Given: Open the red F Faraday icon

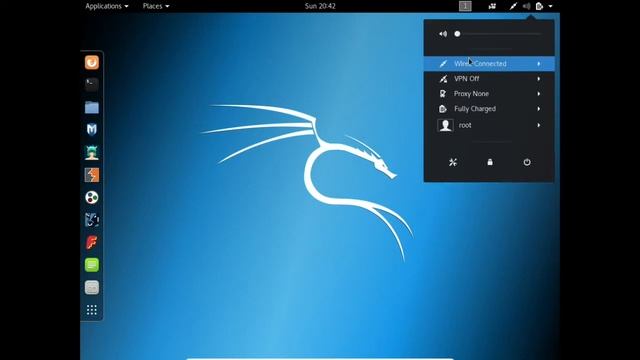Looking at the screenshot, I should tap(92, 242).
